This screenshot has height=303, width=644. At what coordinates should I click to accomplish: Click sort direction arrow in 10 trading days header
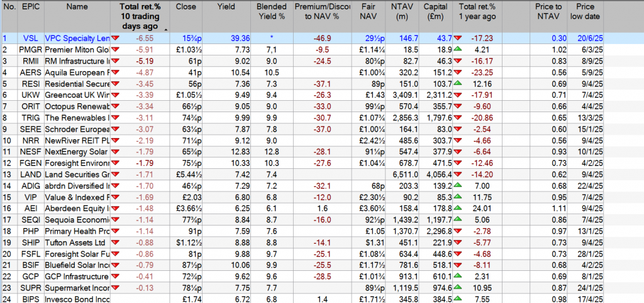[x=166, y=30]
